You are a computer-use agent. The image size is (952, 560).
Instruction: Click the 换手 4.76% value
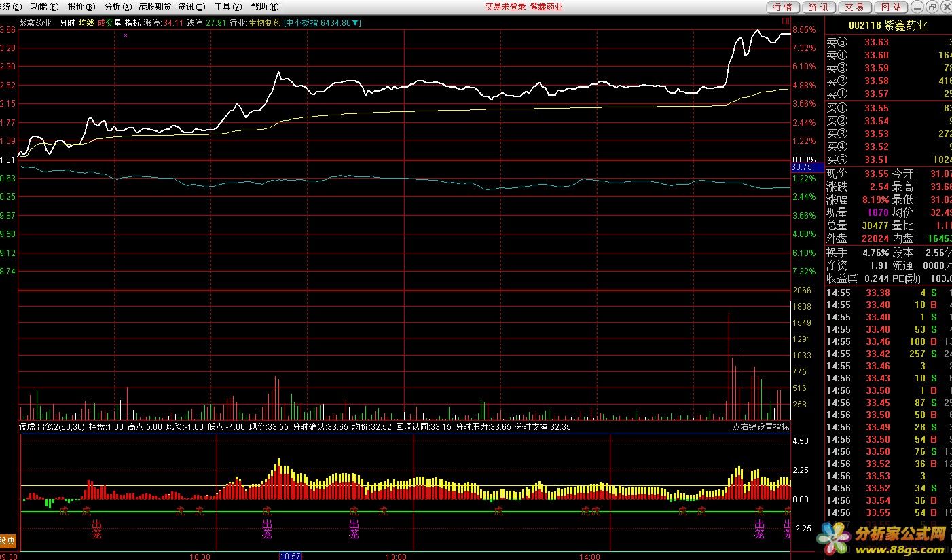coord(875,253)
